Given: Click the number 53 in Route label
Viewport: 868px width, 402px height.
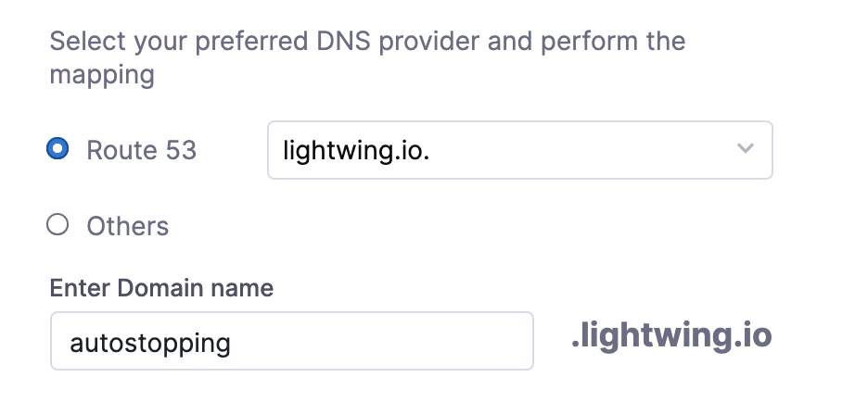Looking at the screenshot, I should (x=181, y=150).
